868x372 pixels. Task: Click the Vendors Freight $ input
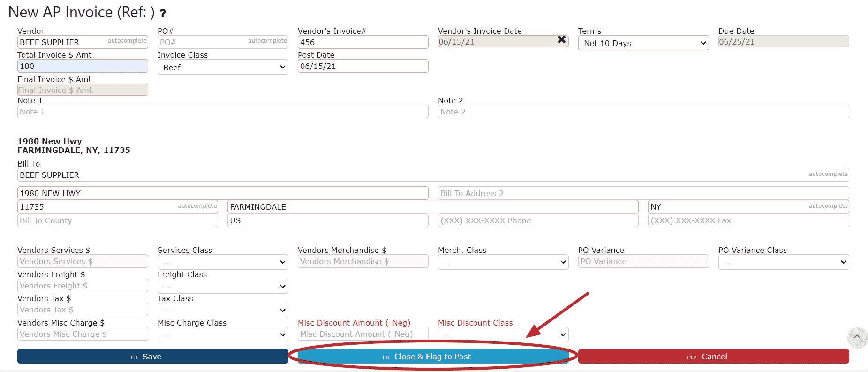coord(83,286)
